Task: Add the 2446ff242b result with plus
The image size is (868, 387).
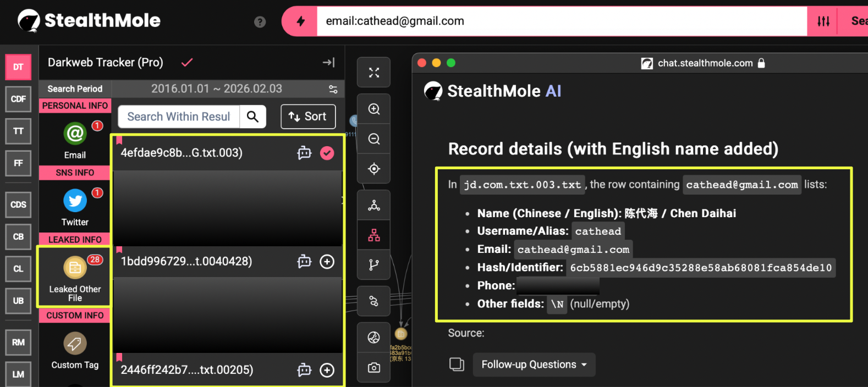Action: click(327, 370)
